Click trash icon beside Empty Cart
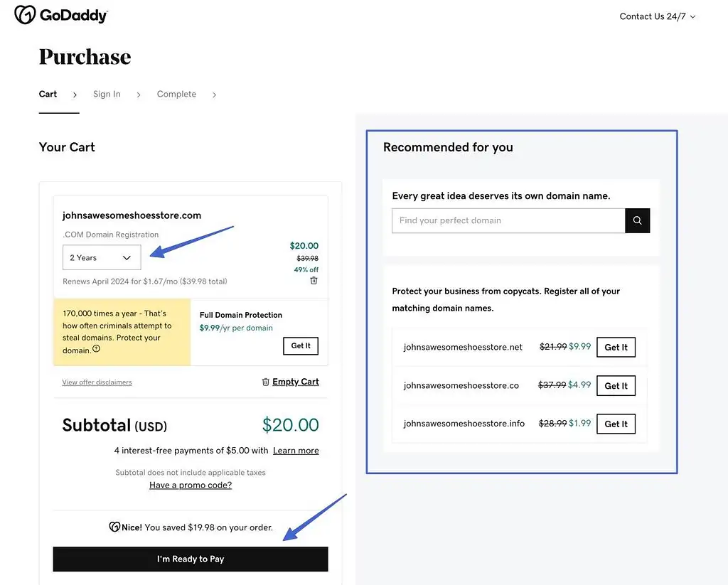The image size is (728, 585). [x=266, y=382]
